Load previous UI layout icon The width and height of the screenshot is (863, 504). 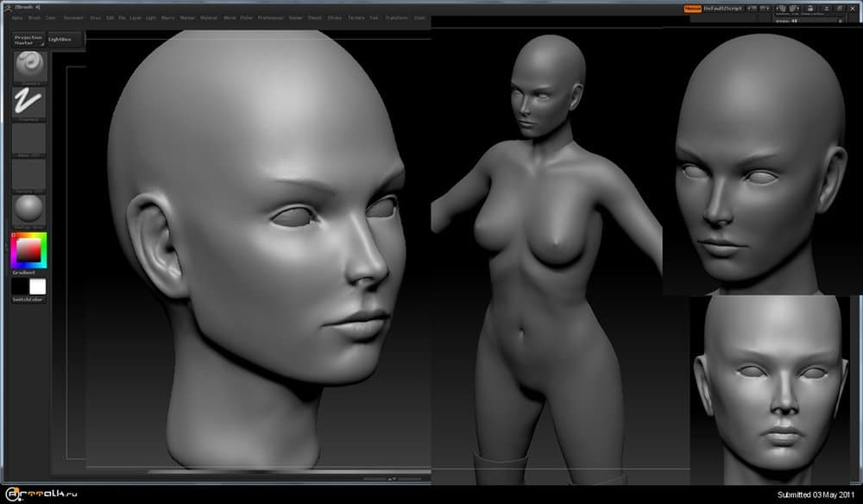click(x=752, y=9)
